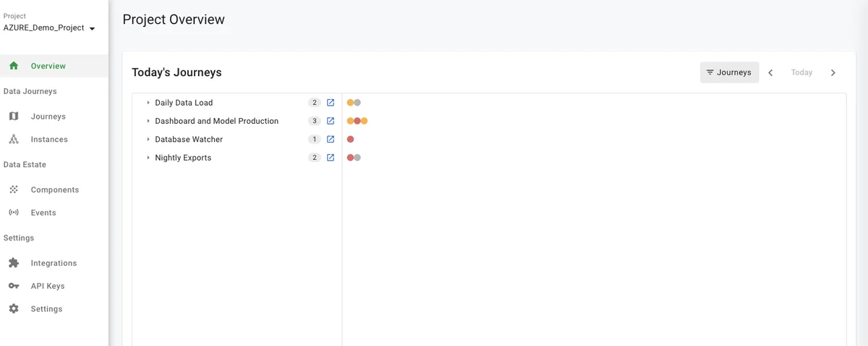Click the Components grid icon
The width and height of the screenshot is (868, 346).
[14, 190]
